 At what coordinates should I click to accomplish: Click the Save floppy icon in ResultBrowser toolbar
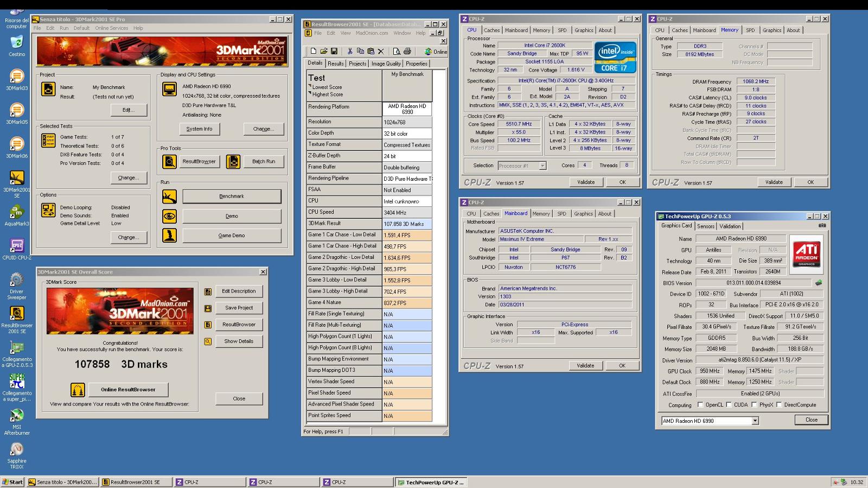pyautogui.click(x=334, y=51)
